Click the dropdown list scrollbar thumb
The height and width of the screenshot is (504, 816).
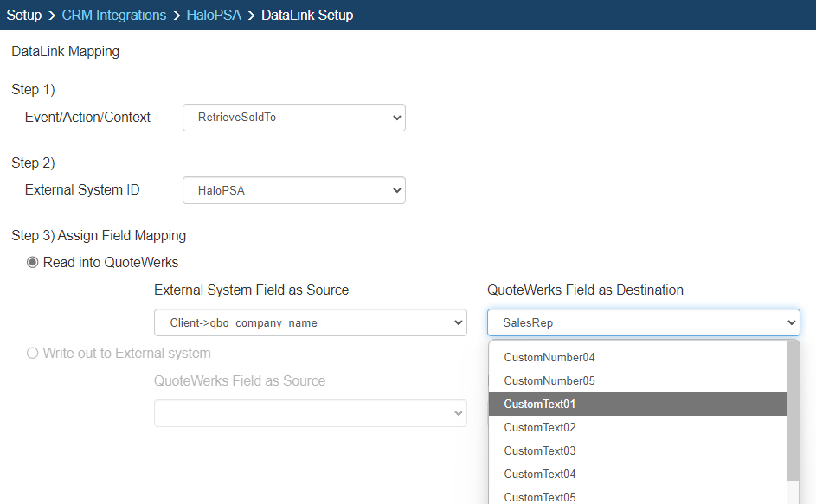point(793,406)
